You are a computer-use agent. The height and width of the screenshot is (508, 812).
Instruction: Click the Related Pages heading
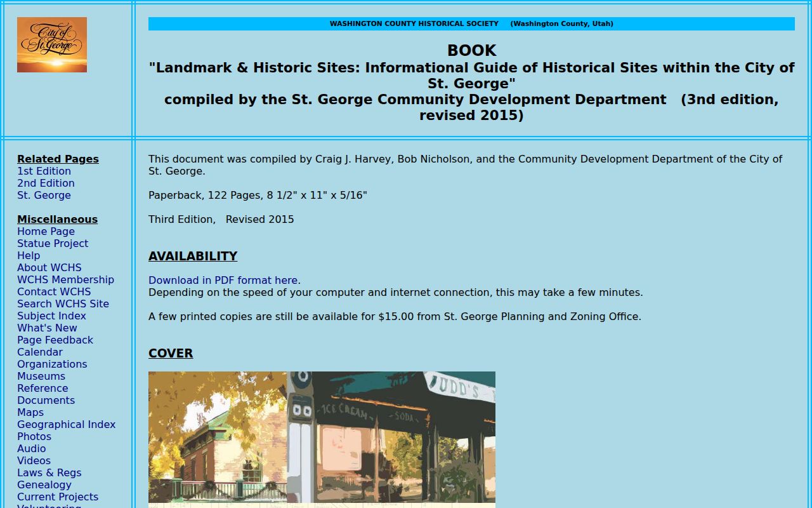58,159
